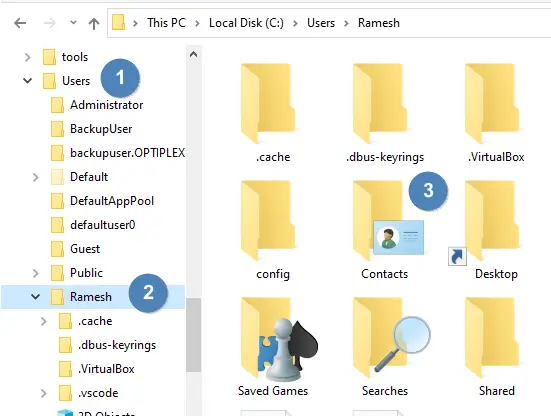Select Users in the address breadcrumb
Image resolution: width=551 pixels, height=416 pixels.
click(x=320, y=23)
